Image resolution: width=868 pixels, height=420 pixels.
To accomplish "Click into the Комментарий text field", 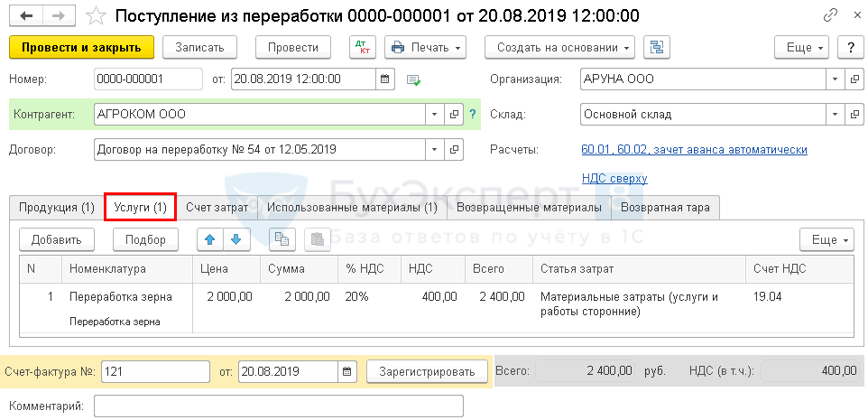I will [278, 406].
